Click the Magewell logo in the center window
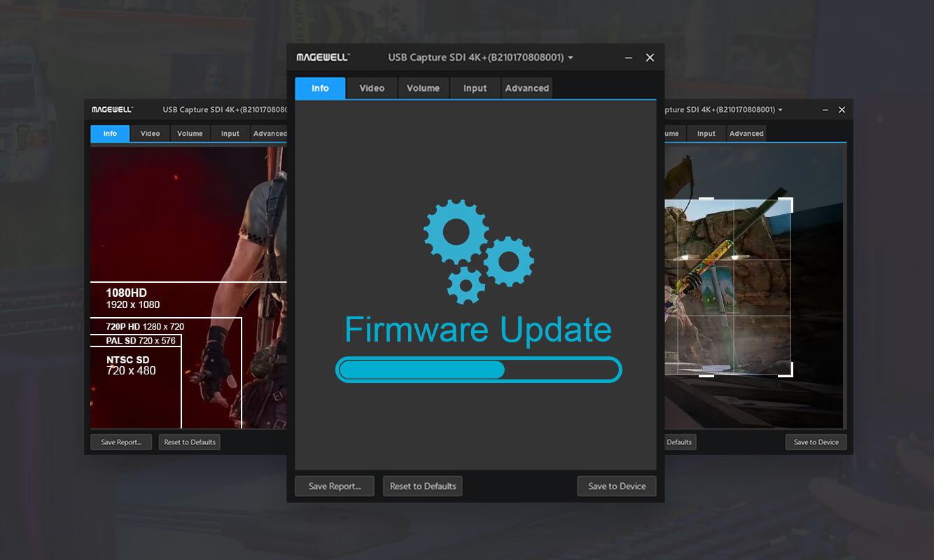The image size is (934, 560). click(x=323, y=57)
